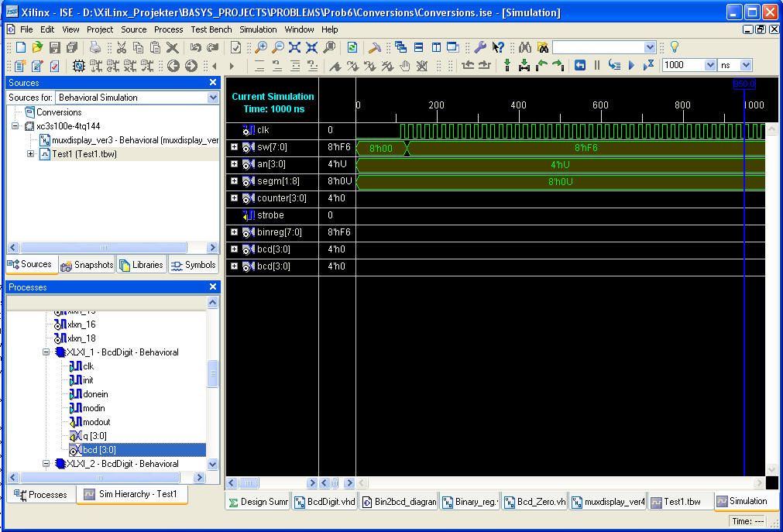Open the search combo box dropdown in the toolbar
This screenshot has width=783, height=532.
[x=649, y=47]
